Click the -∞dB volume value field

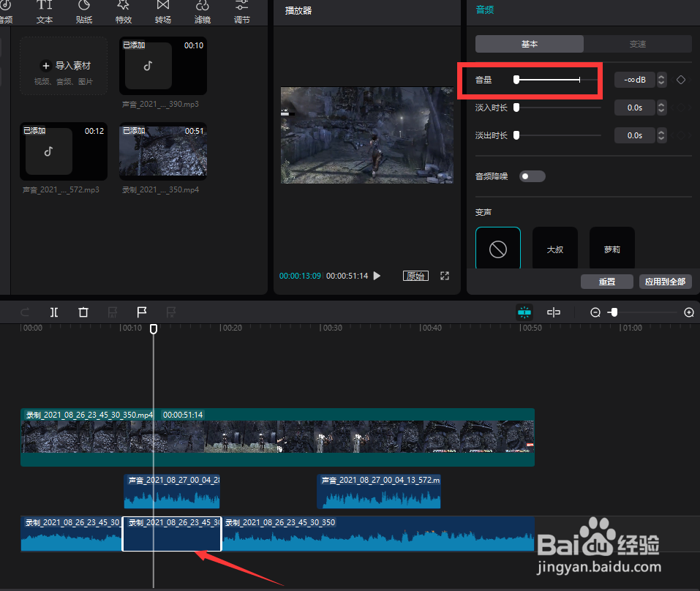(x=634, y=80)
